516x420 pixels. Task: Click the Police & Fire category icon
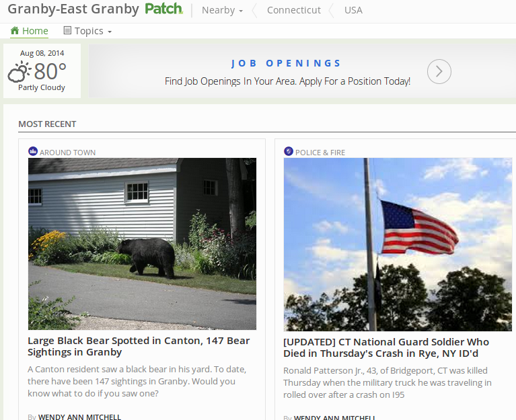coord(289,151)
